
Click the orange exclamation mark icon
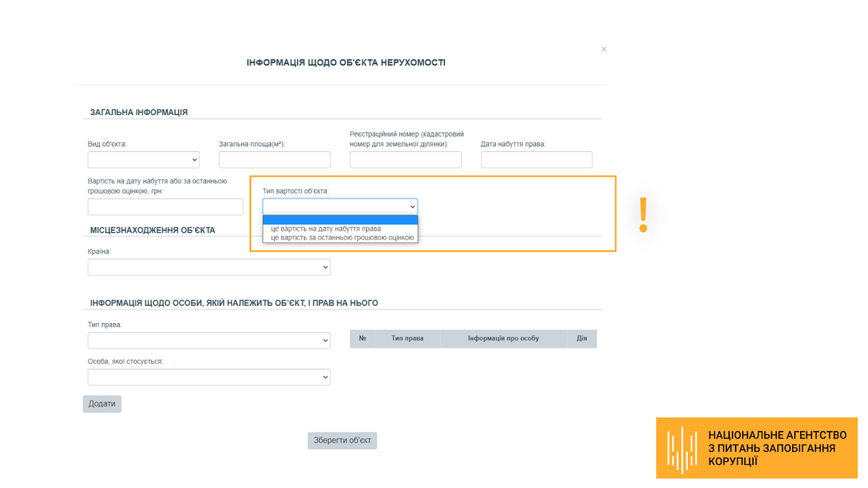coord(643,215)
